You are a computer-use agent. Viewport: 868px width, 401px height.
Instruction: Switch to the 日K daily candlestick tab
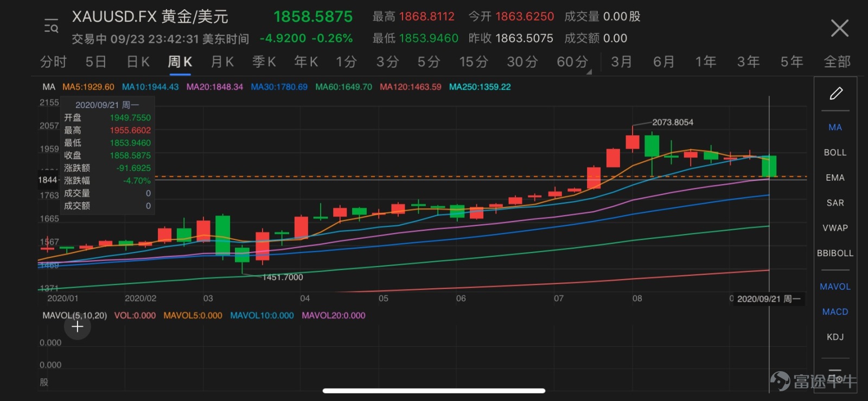click(x=138, y=62)
